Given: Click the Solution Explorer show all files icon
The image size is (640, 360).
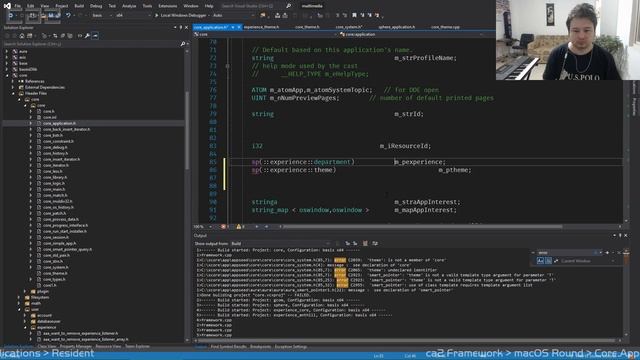Looking at the screenshot, I should (x=70, y=36).
